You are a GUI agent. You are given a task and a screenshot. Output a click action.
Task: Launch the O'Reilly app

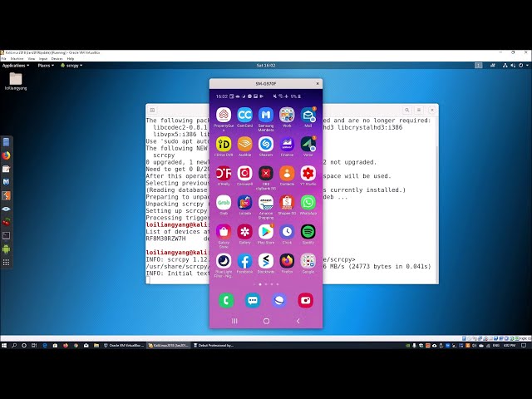click(224, 174)
